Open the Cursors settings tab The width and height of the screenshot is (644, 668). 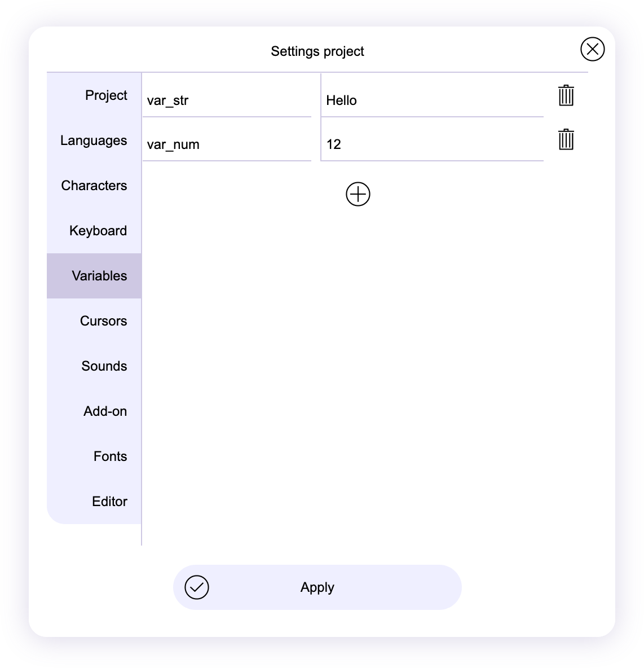point(94,321)
